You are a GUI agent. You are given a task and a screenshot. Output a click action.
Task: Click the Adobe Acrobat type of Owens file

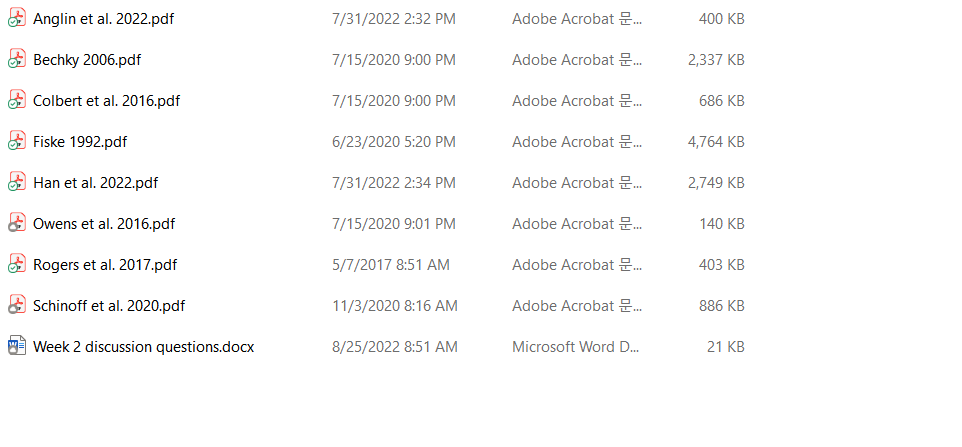click(x=577, y=224)
